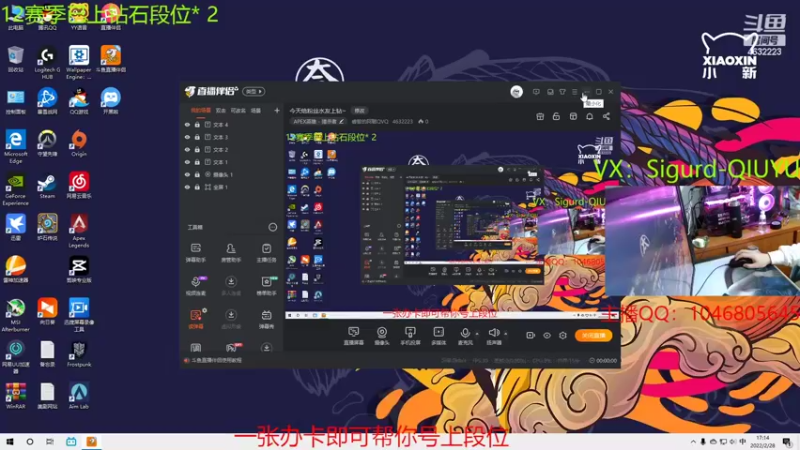Open Origin desktop shortcut
Screen dimensions: 800x450
click(79, 143)
